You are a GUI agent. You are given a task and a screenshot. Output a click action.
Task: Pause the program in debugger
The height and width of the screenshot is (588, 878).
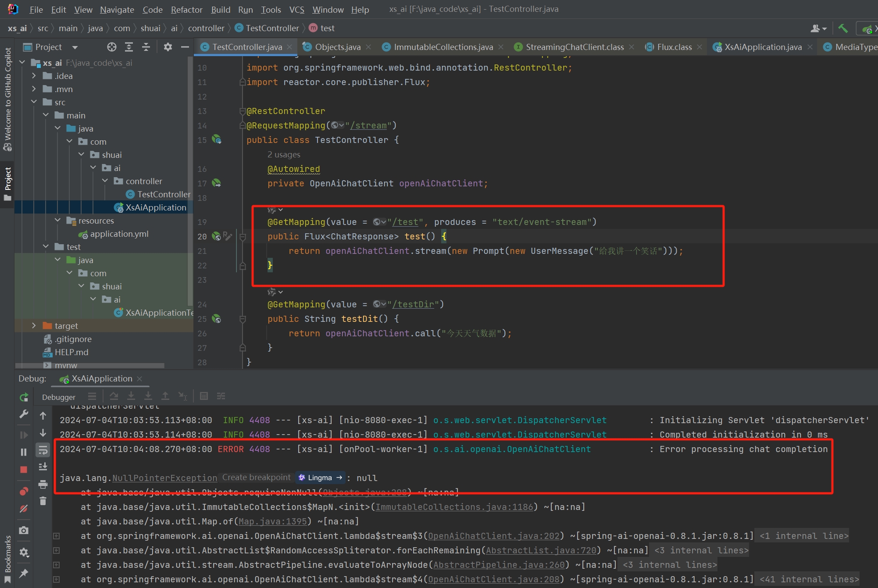pyautogui.click(x=24, y=452)
